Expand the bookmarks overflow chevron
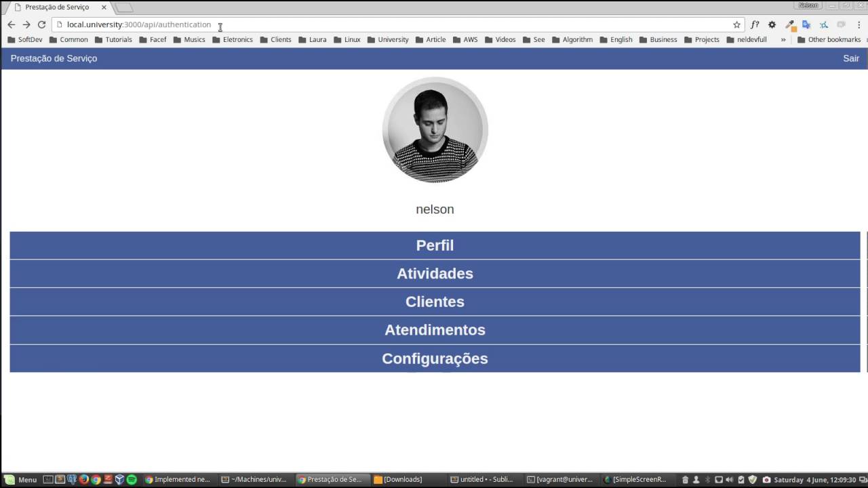The image size is (868, 488). pos(783,39)
